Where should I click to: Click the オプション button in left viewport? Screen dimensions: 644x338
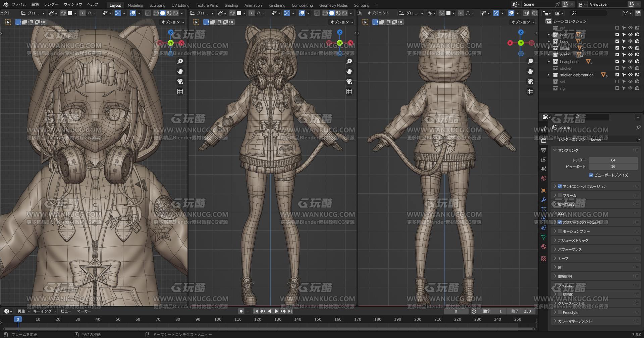(x=173, y=22)
